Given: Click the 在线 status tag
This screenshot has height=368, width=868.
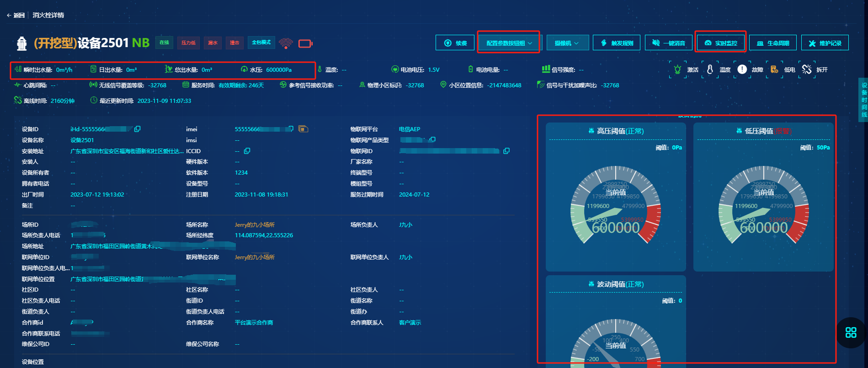Looking at the screenshot, I should coord(164,43).
